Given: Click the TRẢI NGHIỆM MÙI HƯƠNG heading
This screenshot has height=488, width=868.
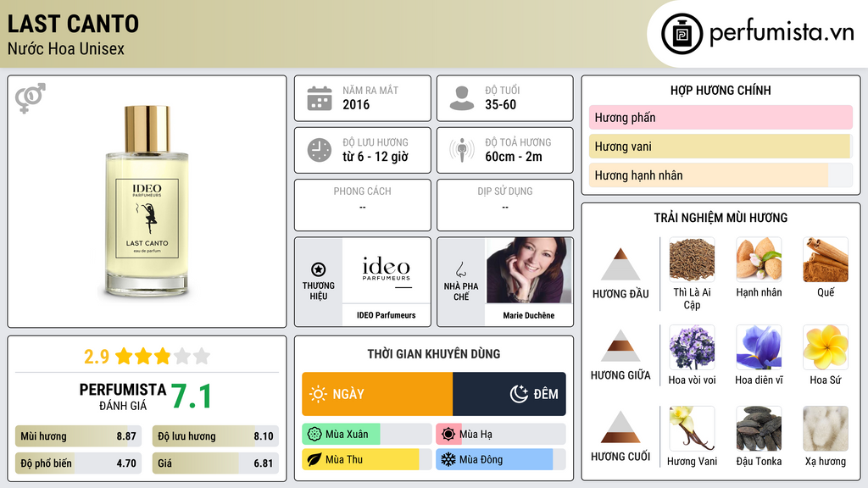Looking at the screenshot, I should 721,218.
